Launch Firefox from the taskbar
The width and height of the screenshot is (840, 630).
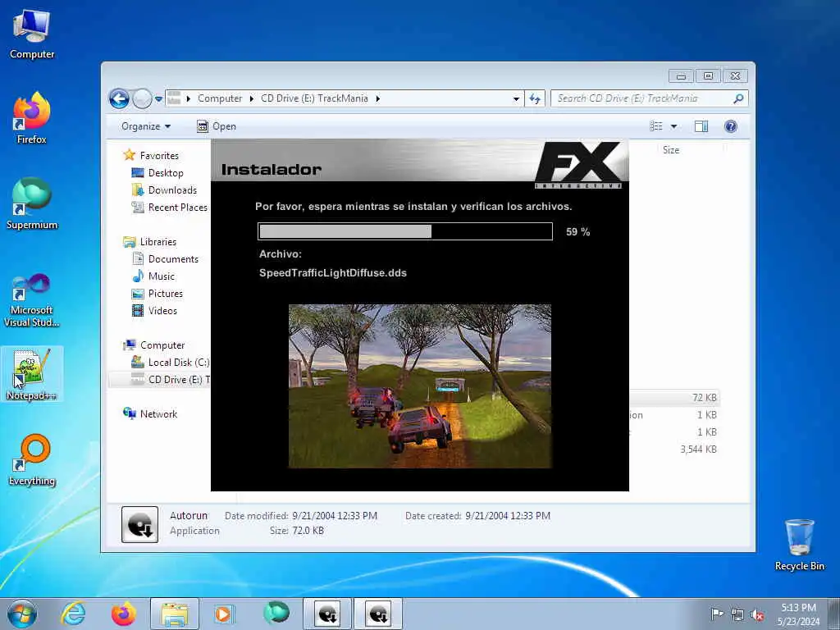(123, 614)
